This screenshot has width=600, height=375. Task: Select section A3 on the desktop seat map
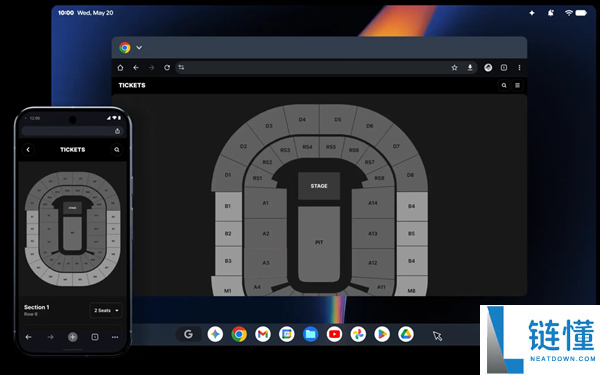[x=266, y=263]
